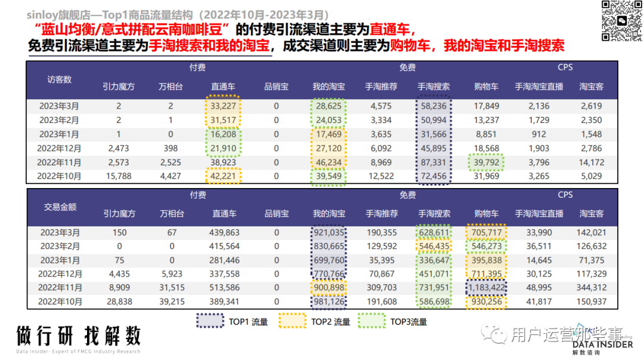Click the cell value 921,035
Screen dimensions: 644x363
329,233
